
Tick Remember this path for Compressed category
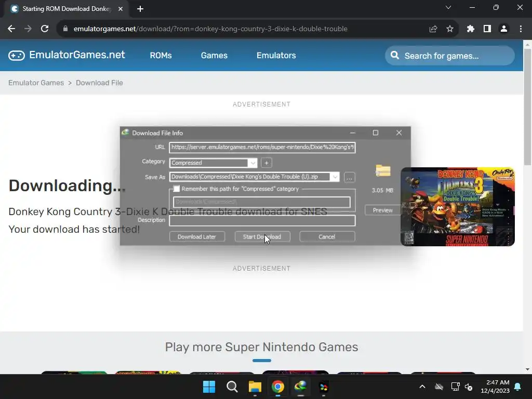coord(177,189)
